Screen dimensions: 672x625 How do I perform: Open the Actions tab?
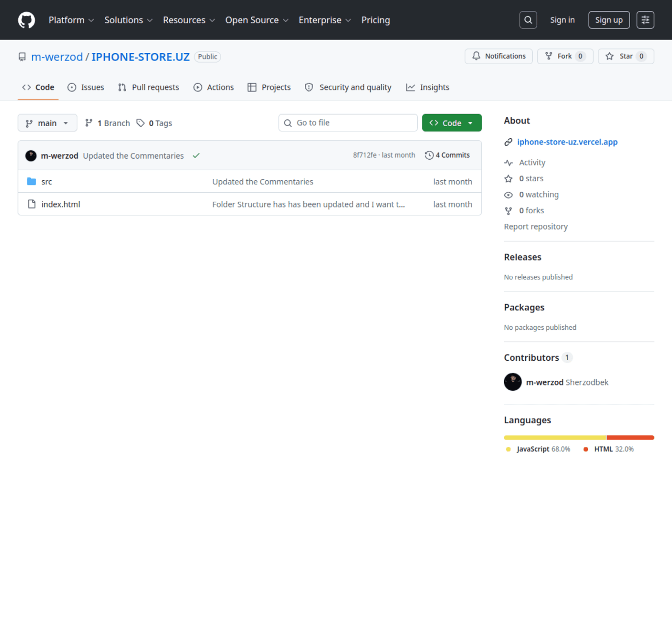coord(214,87)
